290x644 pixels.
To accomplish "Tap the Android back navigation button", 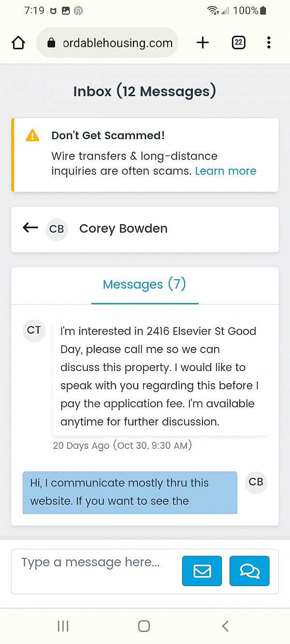I will coord(225,626).
